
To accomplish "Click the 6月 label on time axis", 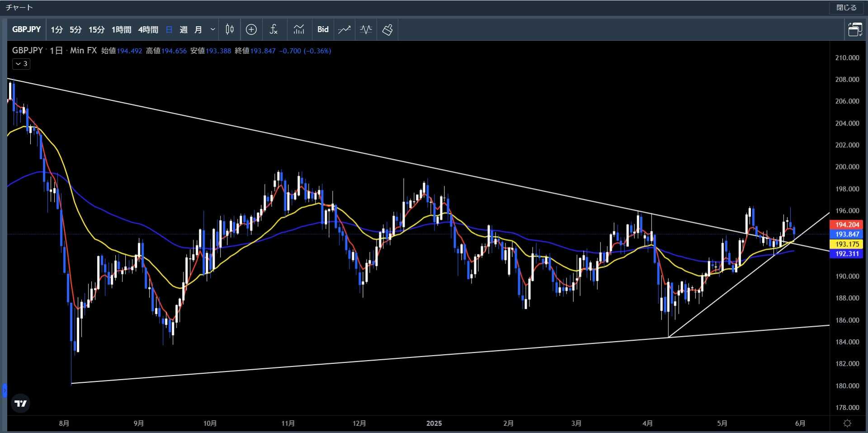I will (x=800, y=424).
